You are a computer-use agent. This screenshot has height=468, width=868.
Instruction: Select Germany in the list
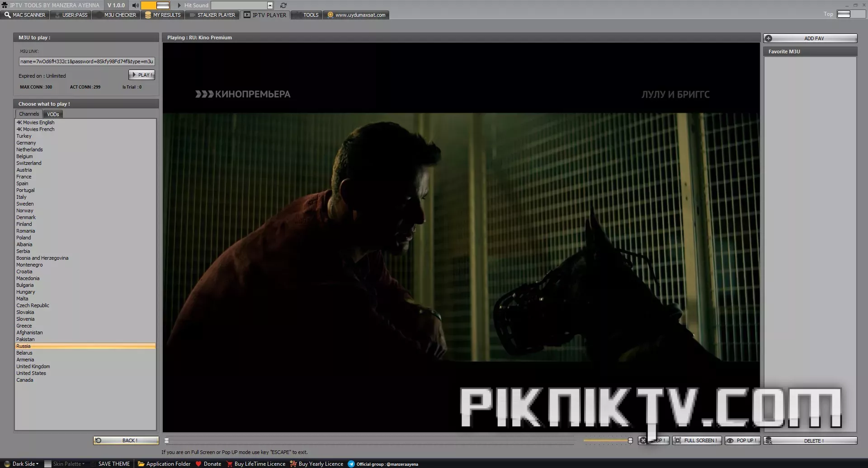click(85, 143)
